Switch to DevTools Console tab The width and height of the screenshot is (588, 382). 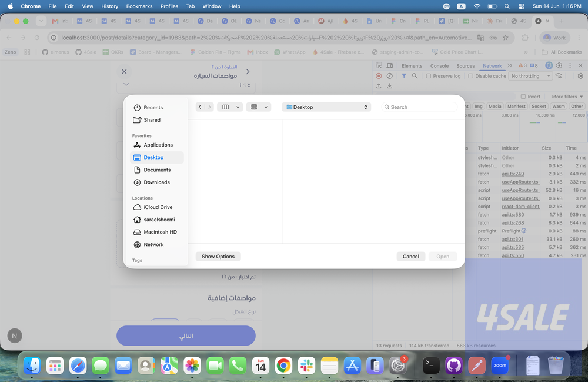click(439, 66)
